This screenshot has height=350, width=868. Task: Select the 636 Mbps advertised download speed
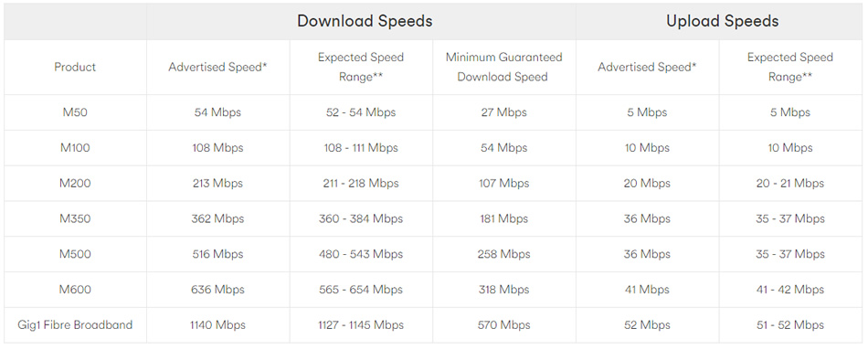click(217, 290)
